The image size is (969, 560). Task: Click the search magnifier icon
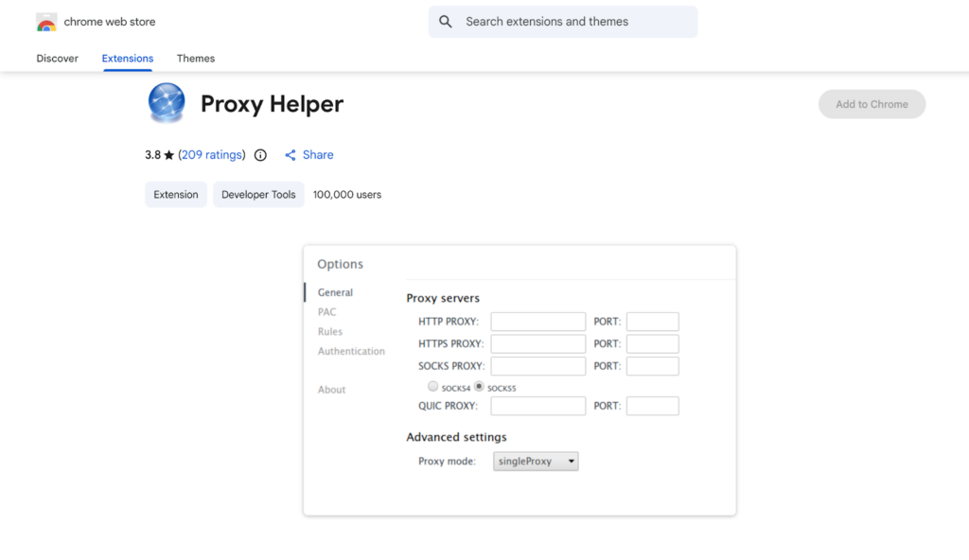click(x=446, y=22)
